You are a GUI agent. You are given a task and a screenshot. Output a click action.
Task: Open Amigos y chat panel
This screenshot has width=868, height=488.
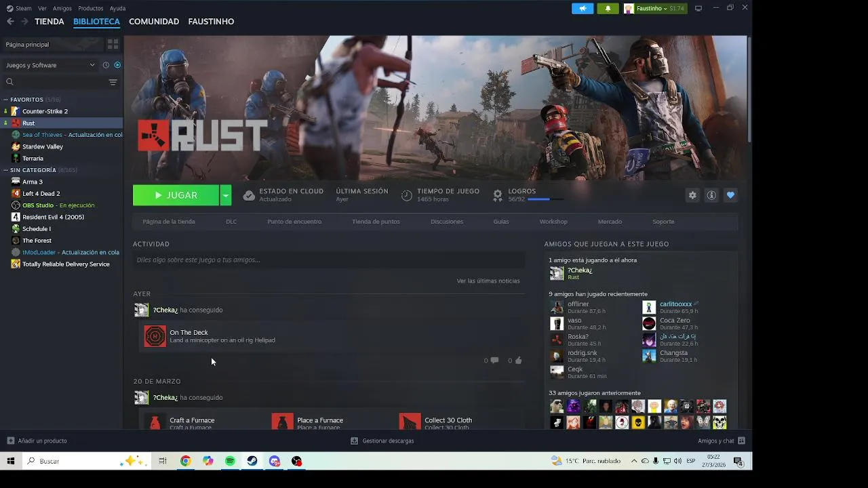pyautogui.click(x=722, y=441)
